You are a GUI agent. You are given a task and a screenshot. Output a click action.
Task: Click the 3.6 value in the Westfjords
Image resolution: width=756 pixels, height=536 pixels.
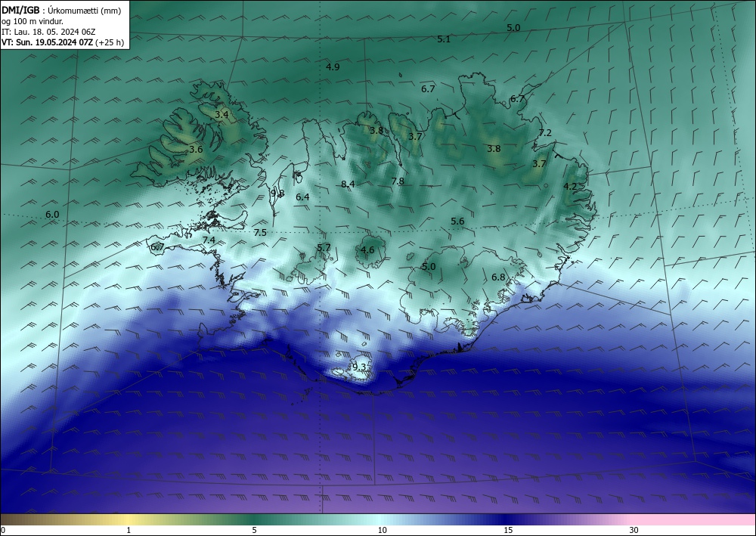pyautogui.click(x=196, y=150)
